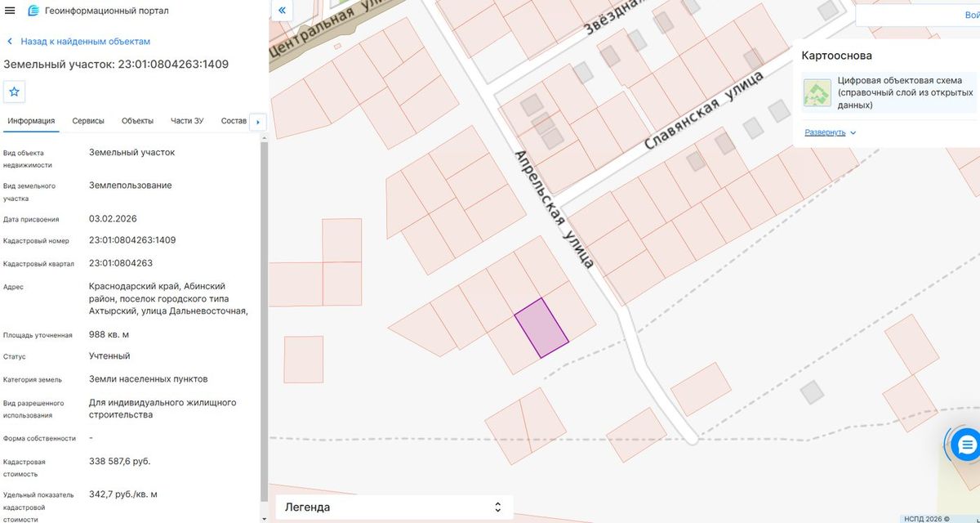Click the Геоинформационный портал logo icon
Image resolution: width=980 pixels, height=523 pixels.
33,11
